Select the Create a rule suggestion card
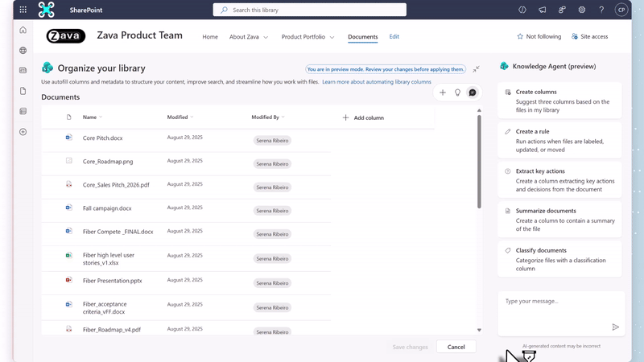The image size is (644, 362). pos(559,140)
